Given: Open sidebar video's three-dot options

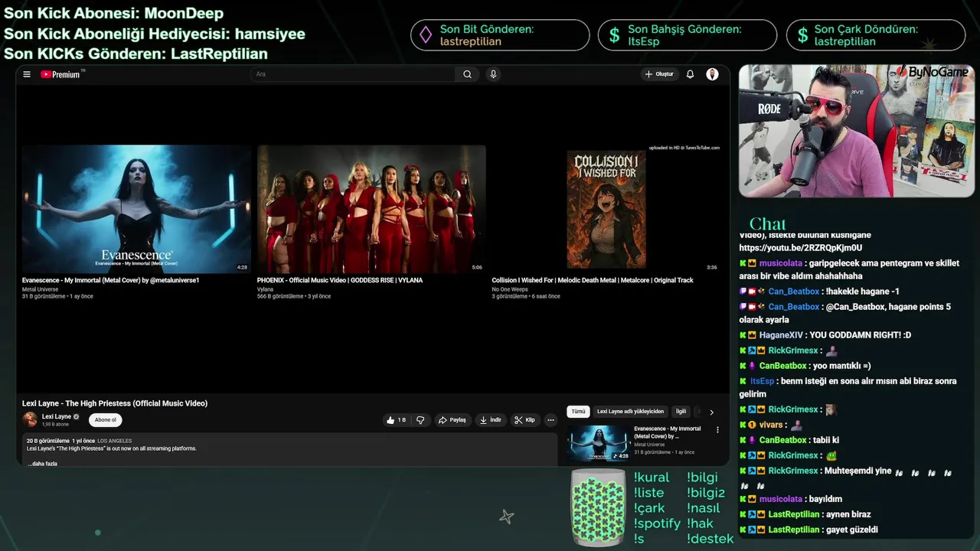Looking at the screenshot, I should [x=717, y=430].
